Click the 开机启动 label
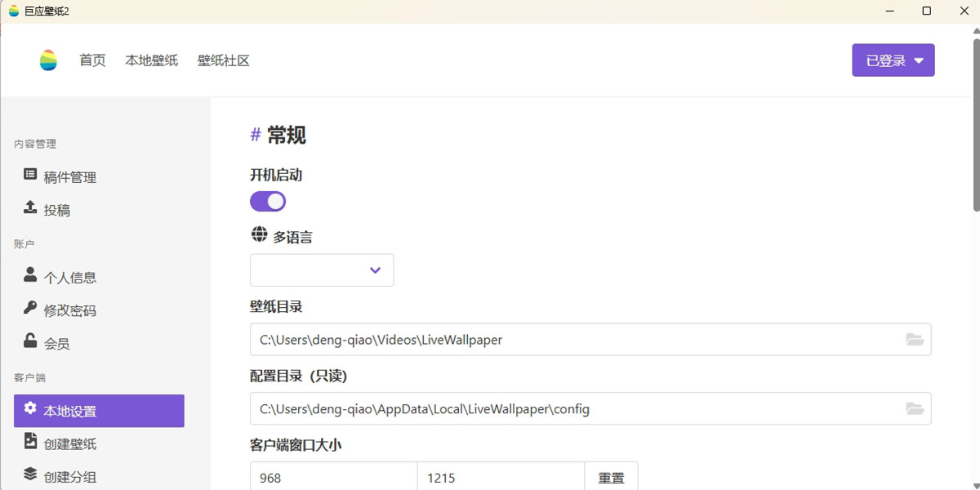980x490 pixels. point(276,175)
